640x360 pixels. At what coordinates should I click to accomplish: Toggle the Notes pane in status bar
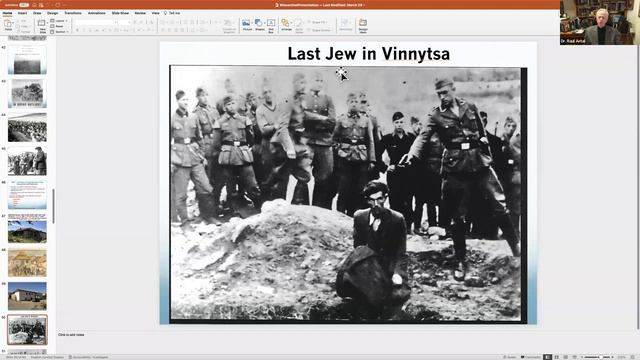click(x=509, y=357)
